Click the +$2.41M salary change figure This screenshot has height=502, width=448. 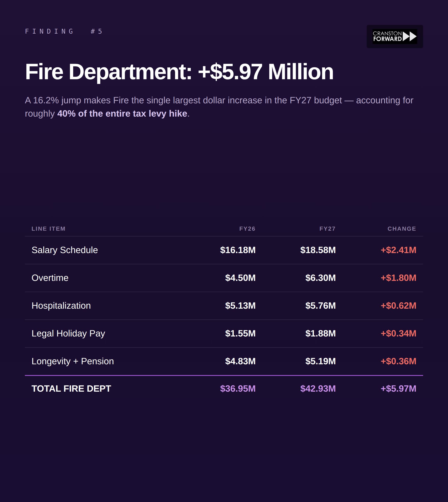[398, 250]
